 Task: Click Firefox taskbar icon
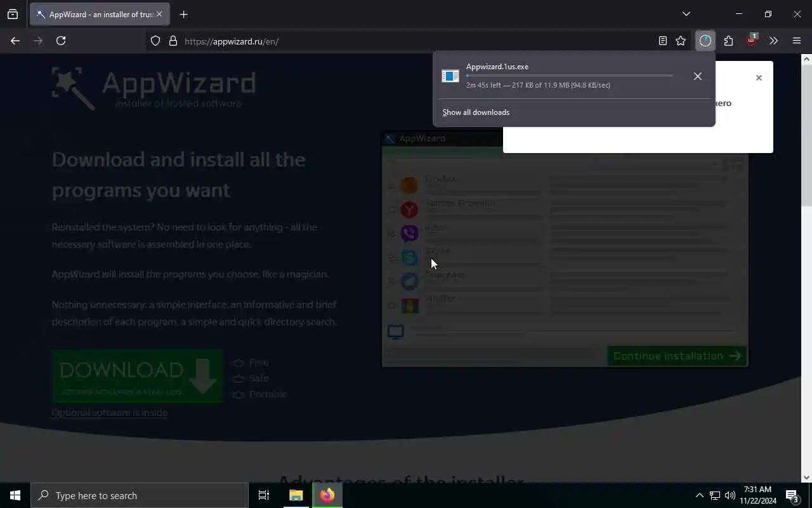(327, 495)
